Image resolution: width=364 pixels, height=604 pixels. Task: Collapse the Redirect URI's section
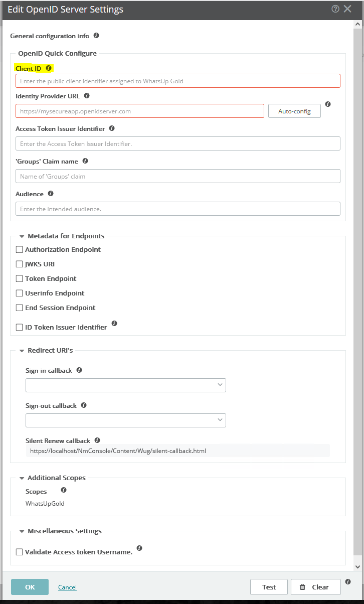21,350
